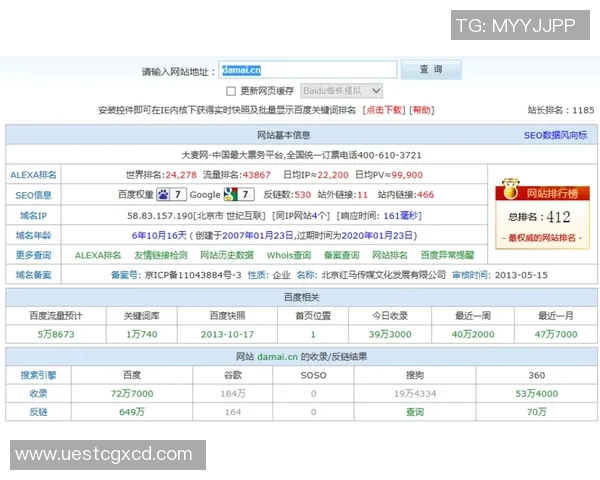
Task: Click the 域名年龄 row header
Action: pyautogui.click(x=33, y=235)
